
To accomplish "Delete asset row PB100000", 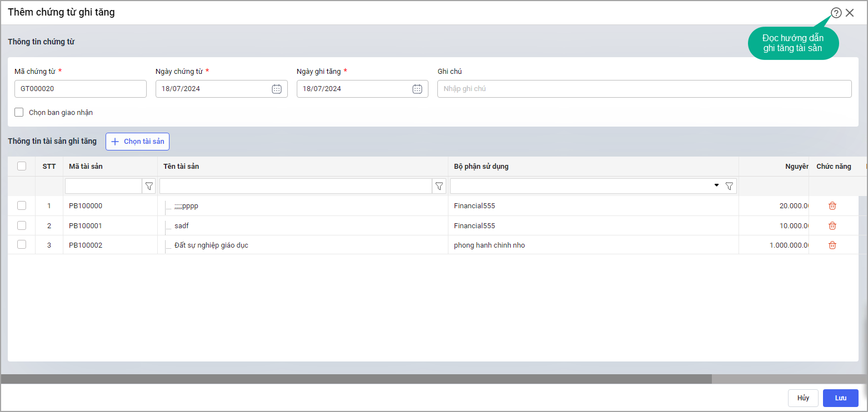I will [x=832, y=206].
